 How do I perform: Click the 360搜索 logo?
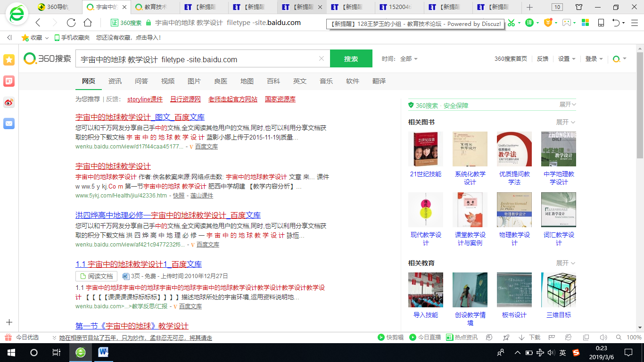tap(48, 58)
